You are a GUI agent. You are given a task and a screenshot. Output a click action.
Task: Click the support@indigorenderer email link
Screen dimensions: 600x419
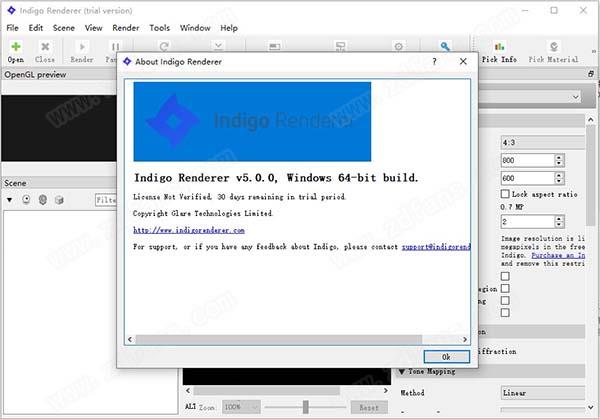[436, 247]
